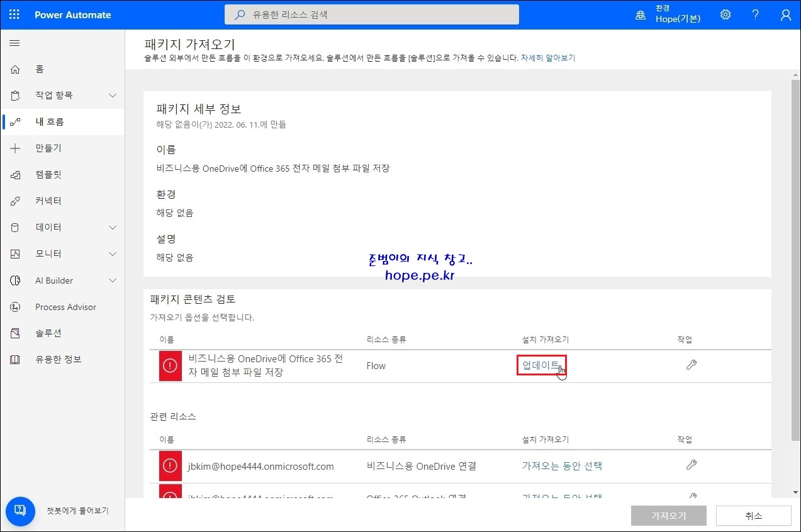Viewport: 801px width, 532px height.
Task: Click the 패키지 콘텐츠 검토 heading
Action: [x=193, y=299]
